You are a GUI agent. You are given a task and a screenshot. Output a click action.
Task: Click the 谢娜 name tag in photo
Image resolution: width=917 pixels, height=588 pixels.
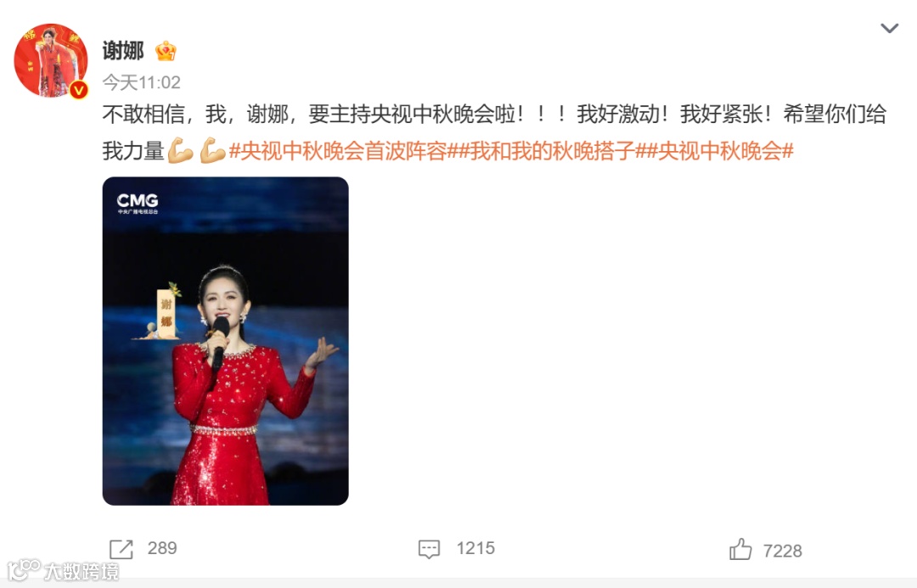[x=166, y=314]
